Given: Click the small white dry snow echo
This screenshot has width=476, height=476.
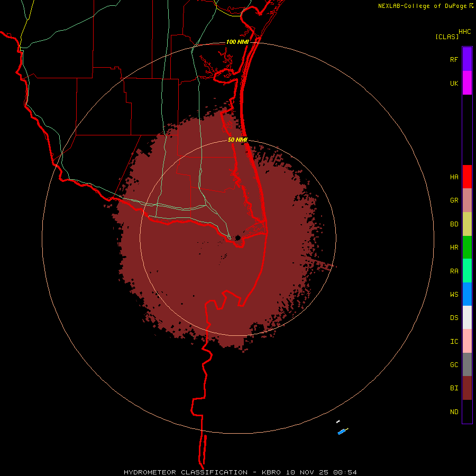Looking at the screenshot, I should [x=338, y=422].
